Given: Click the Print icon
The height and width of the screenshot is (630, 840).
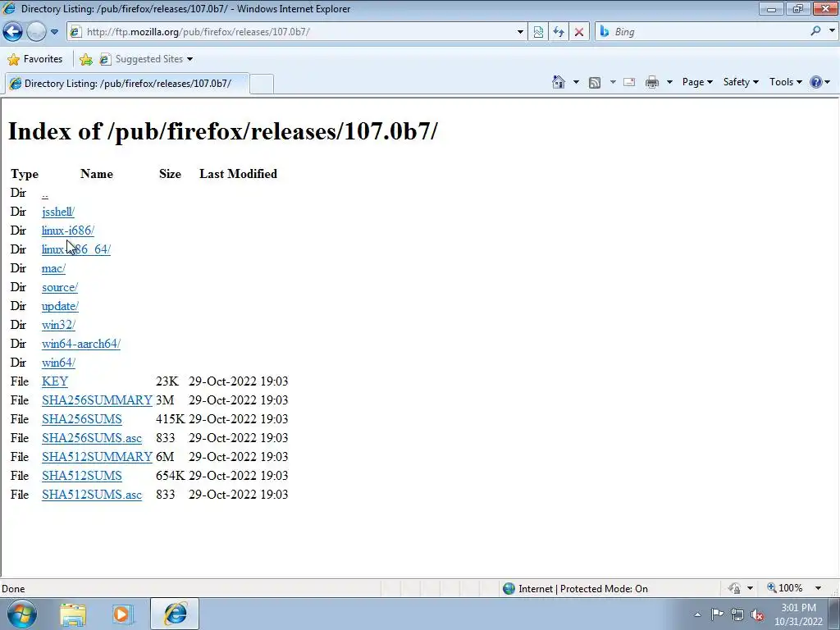Looking at the screenshot, I should pyautogui.click(x=652, y=82).
